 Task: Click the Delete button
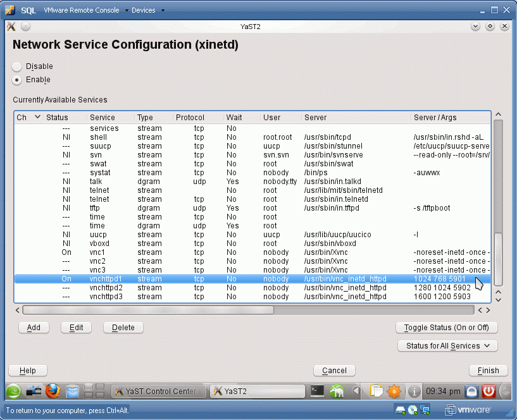tap(123, 328)
